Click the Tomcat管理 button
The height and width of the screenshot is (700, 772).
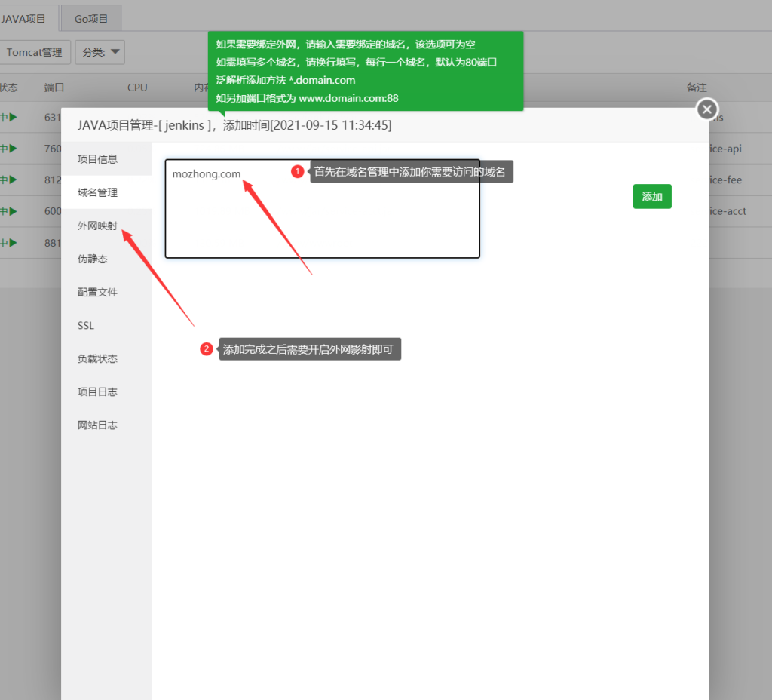point(35,52)
